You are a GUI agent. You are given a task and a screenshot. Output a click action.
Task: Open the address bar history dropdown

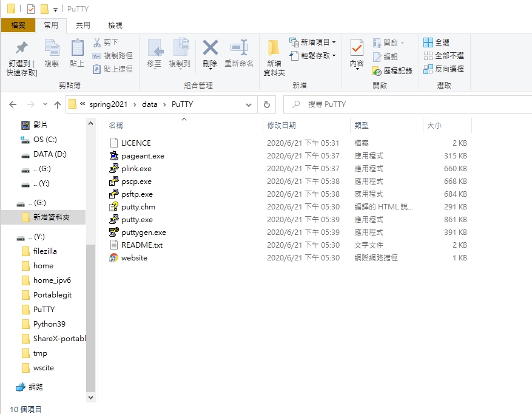click(249, 105)
